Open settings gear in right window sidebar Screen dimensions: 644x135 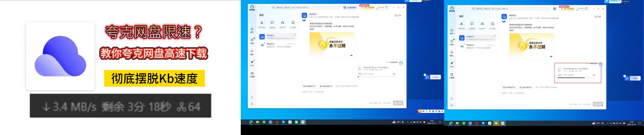click(452, 105)
